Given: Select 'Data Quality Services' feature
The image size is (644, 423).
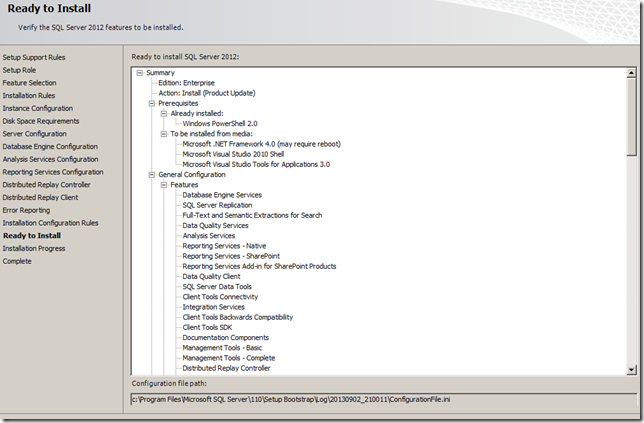Looking at the screenshot, I should click(215, 225).
